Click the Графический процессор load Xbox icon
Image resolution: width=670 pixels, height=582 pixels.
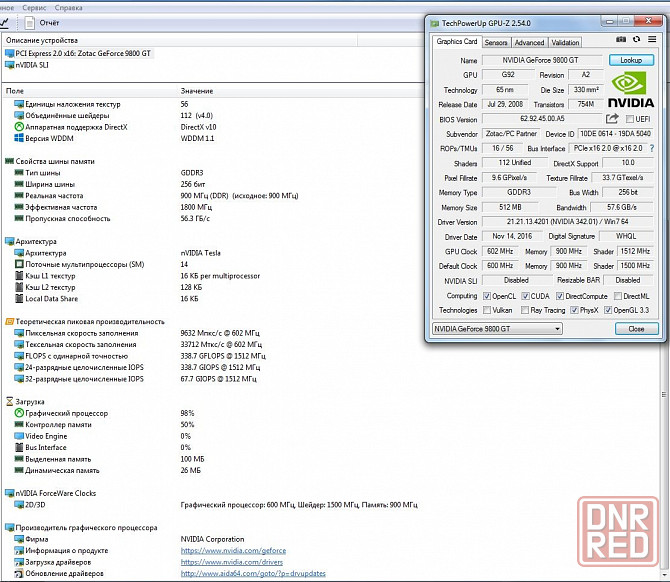19,413
